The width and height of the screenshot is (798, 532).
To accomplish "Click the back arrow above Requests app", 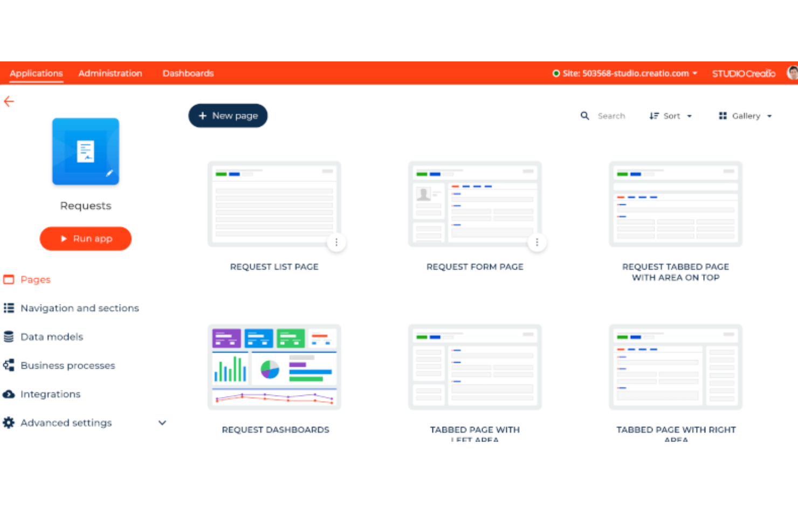I will click(x=9, y=101).
